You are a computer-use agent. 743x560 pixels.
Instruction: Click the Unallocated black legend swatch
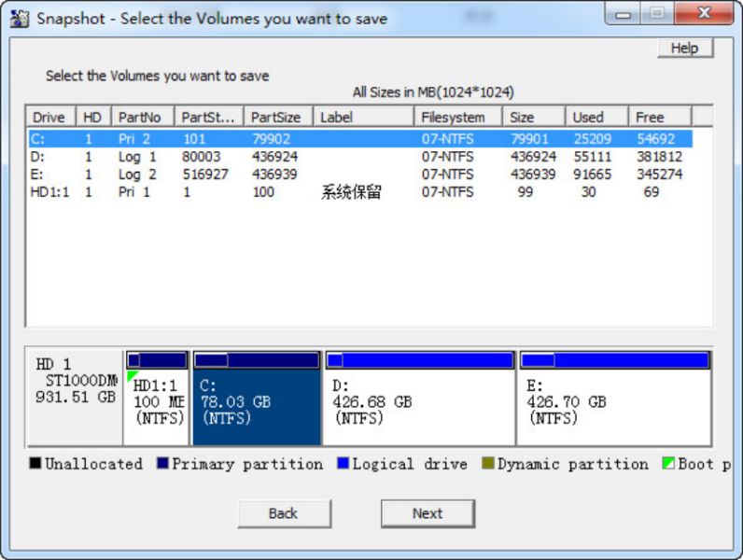pyautogui.click(x=35, y=463)
